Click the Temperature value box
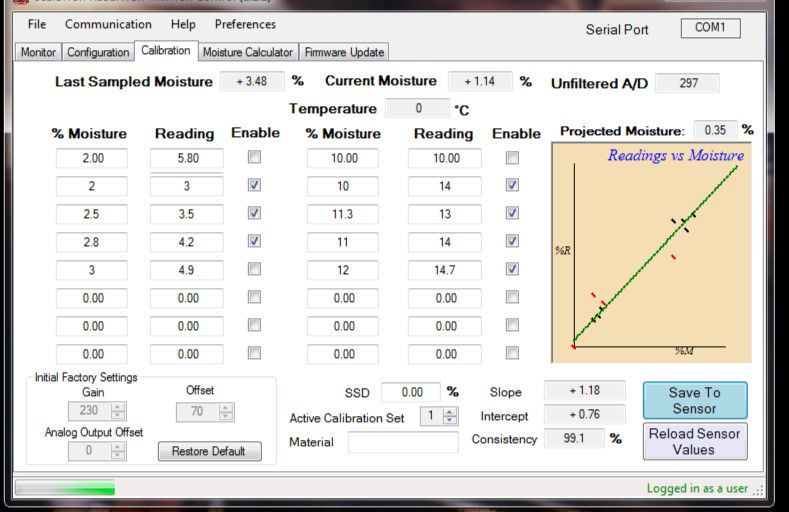 (x=417, y=108)
